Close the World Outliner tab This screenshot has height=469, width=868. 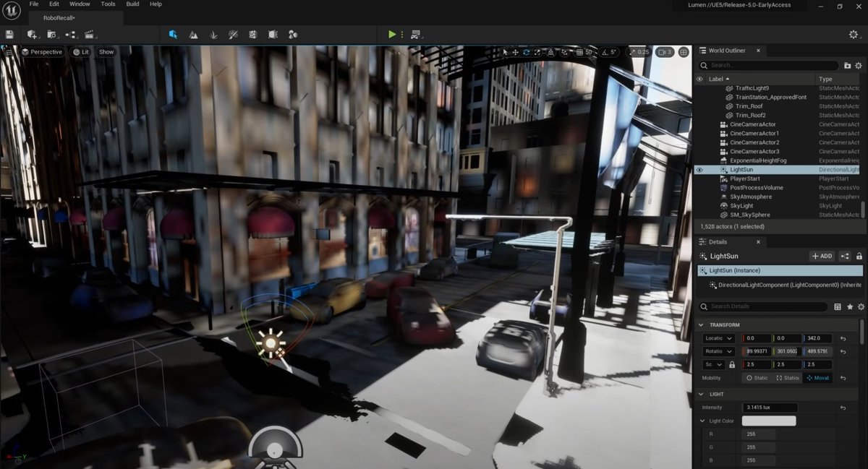(759, 51)
